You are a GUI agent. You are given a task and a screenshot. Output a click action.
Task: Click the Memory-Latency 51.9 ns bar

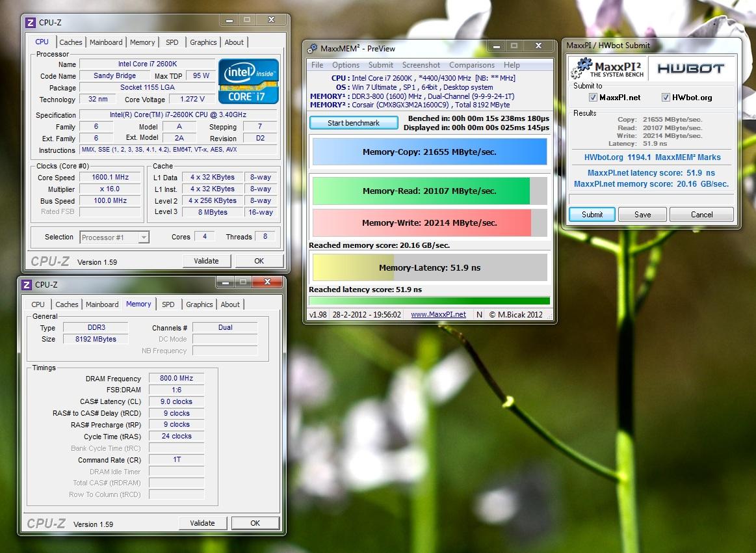click(430, 268)
